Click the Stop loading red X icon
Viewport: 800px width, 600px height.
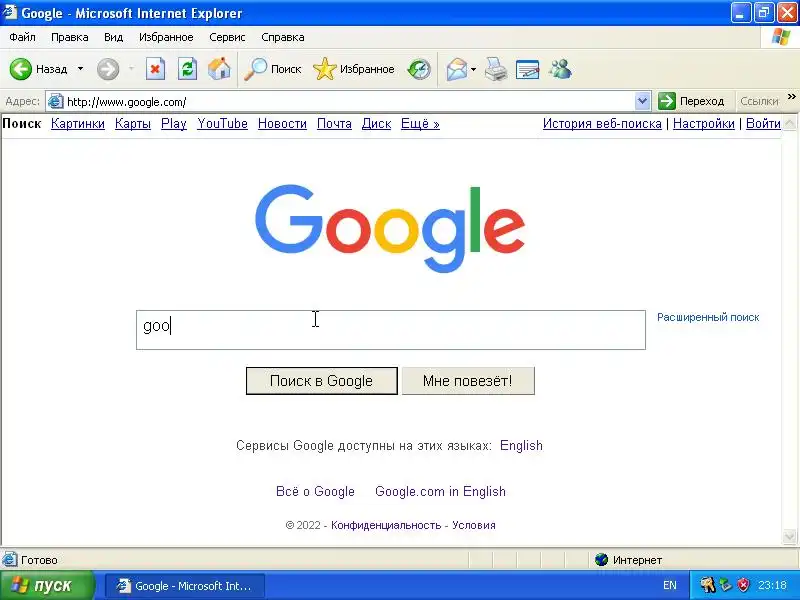pos(155,69)
